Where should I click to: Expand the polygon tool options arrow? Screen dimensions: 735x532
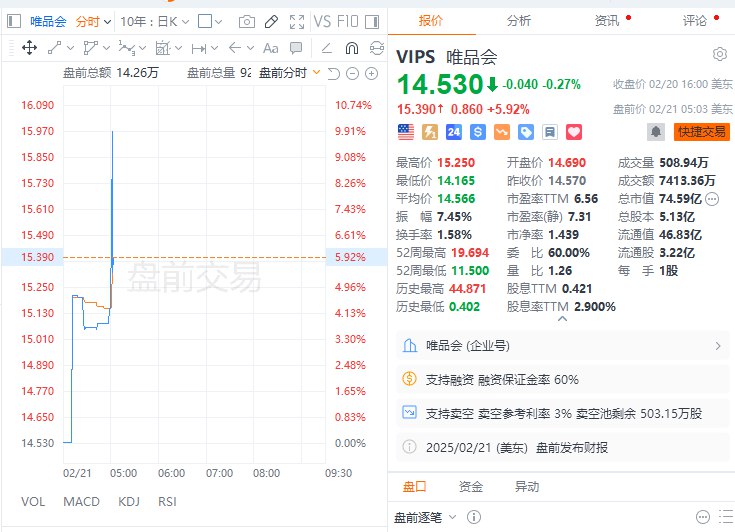pyautogui.click(x=106, y=48)
